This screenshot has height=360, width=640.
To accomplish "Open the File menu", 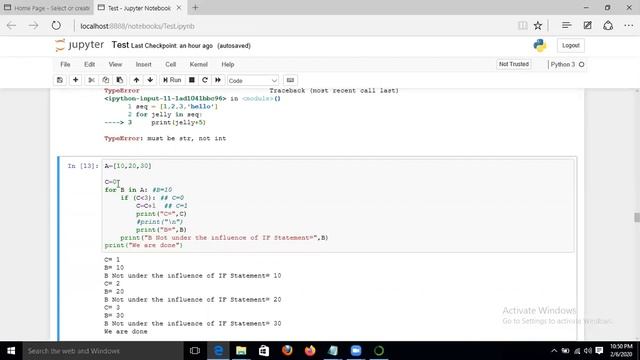I will (x=65, y=64).
